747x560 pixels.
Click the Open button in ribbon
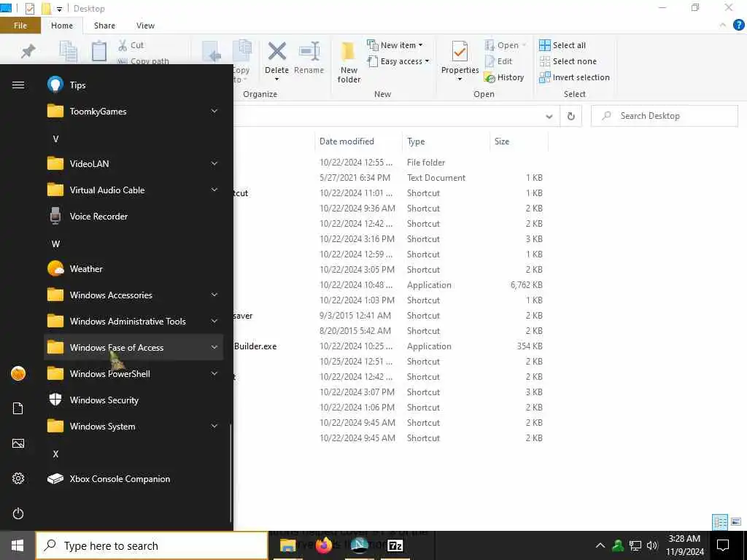pyautogui.click(x=505, y=45)
